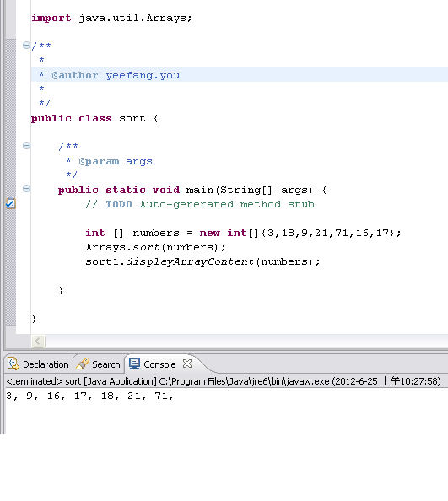Close the Console view tab
This screenshot has width=448, height=501.
187,364
